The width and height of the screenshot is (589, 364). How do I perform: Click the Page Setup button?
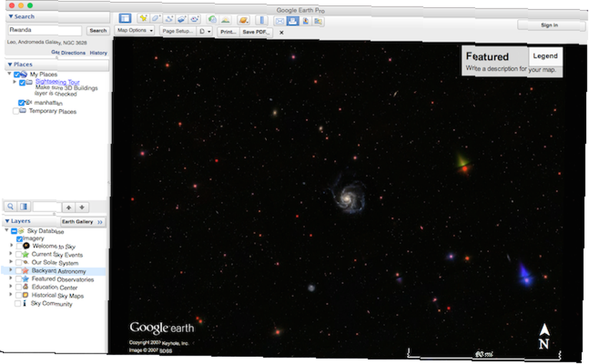tap(178, 31)
